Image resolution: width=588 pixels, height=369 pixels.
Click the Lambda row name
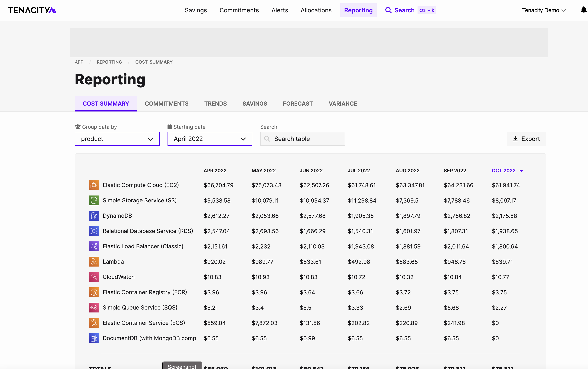(113, 262)
